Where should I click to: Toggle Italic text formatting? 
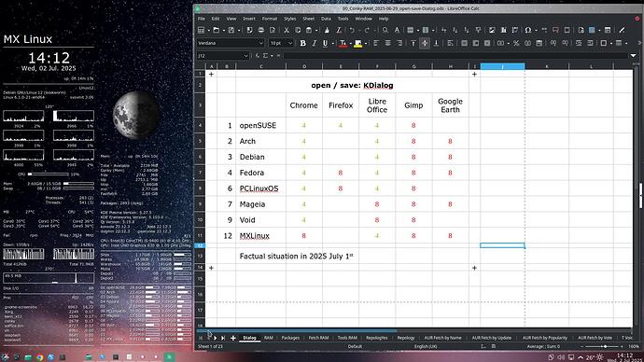coord(315,43)
